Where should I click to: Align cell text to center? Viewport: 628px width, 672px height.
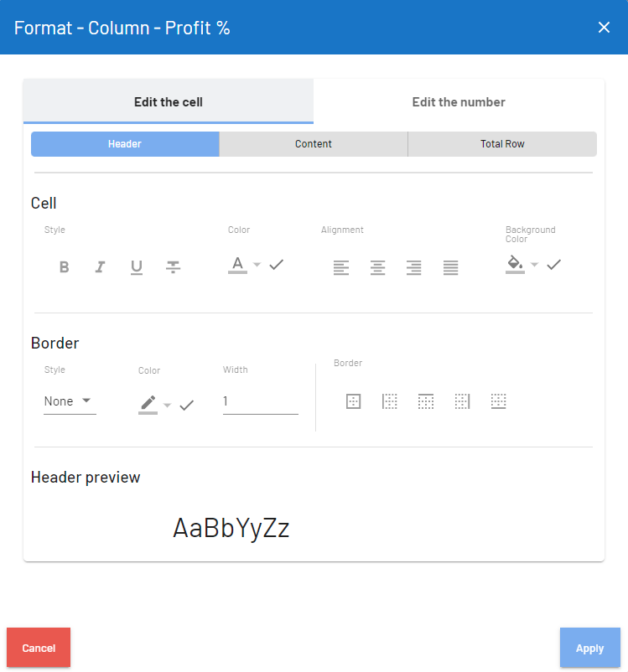[x=378, y=267]
